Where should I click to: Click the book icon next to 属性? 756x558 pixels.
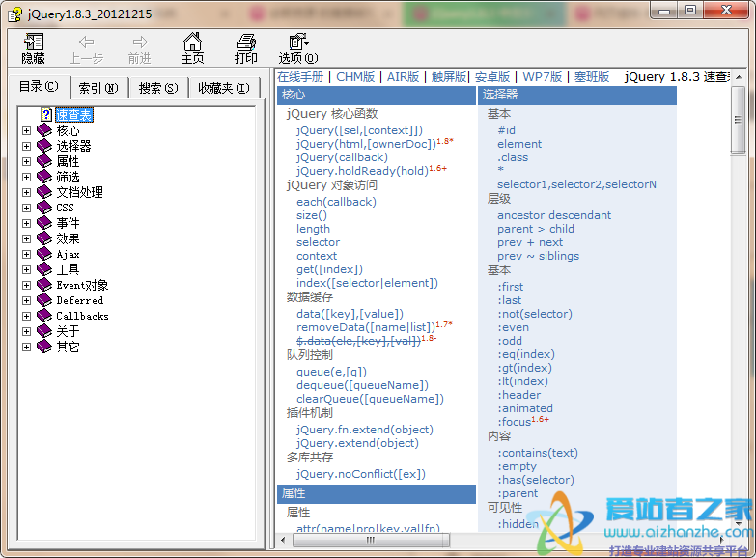[44, 161]
